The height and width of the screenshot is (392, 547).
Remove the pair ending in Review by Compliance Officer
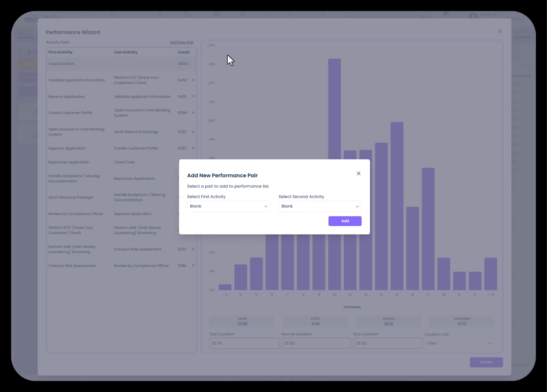click(x=193, y=265)
